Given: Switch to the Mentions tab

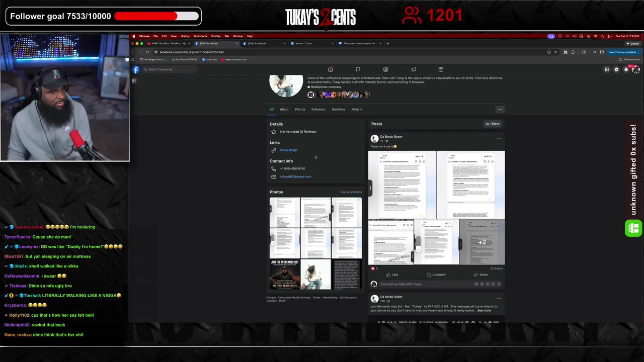Looking at the screenshot, I should [x=338, y=109].
